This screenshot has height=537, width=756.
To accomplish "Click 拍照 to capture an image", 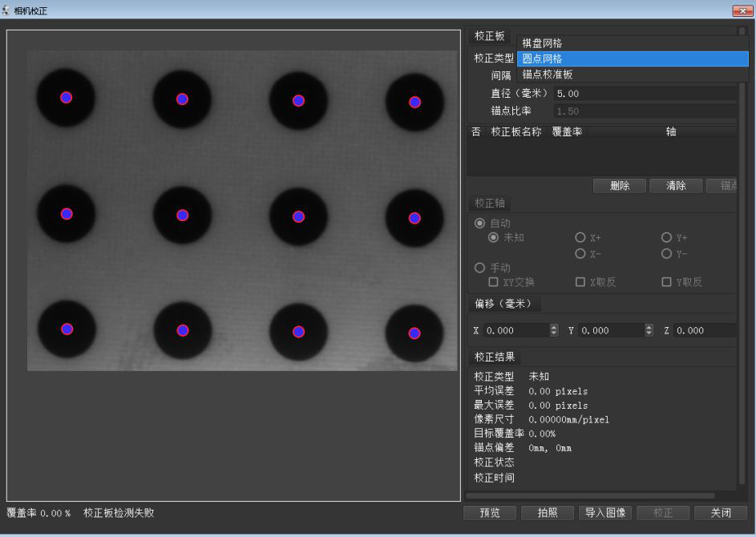I will pyautogui.click(x=547, y=513).
